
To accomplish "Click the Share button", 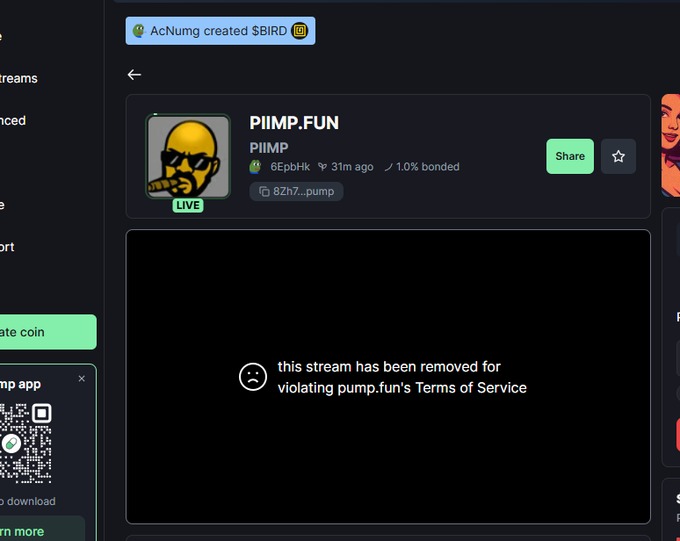I will 570,156.
